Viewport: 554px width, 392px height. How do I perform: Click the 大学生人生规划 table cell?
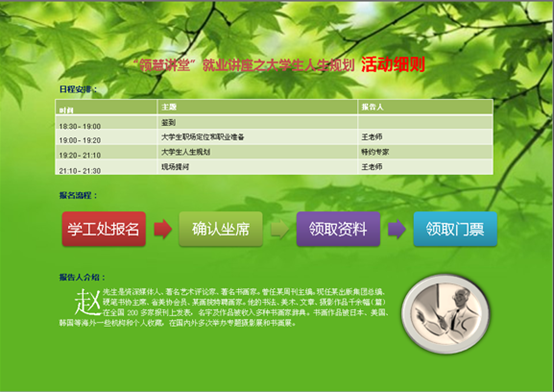tap(257, 152)
